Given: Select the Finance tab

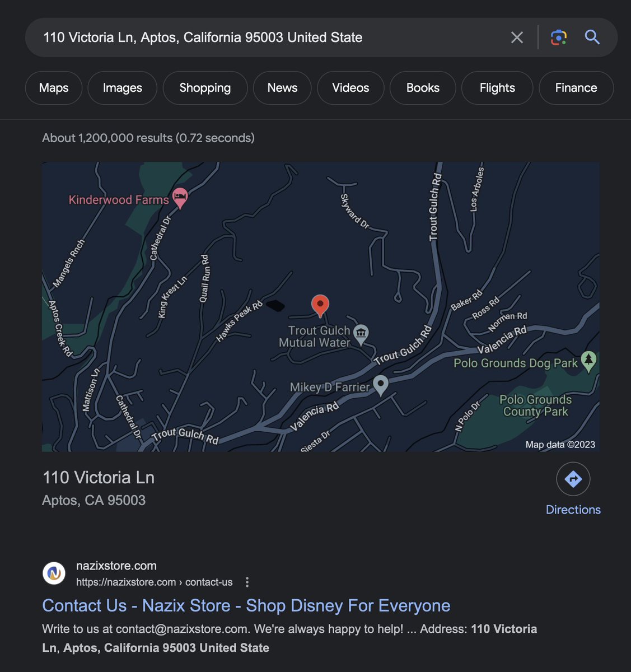Looking at the screenshot, I should point(576,88).
